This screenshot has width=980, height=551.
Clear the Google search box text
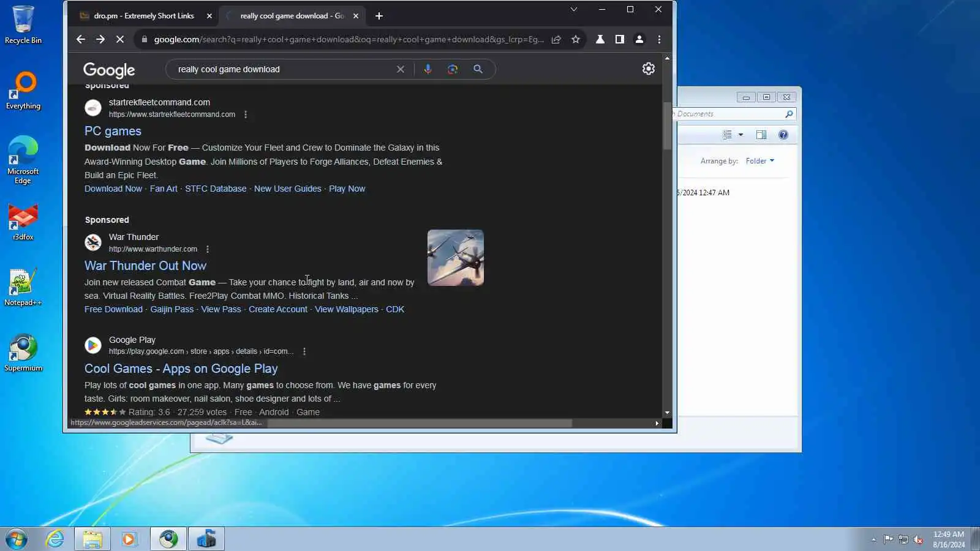click(x=401, y=69)
